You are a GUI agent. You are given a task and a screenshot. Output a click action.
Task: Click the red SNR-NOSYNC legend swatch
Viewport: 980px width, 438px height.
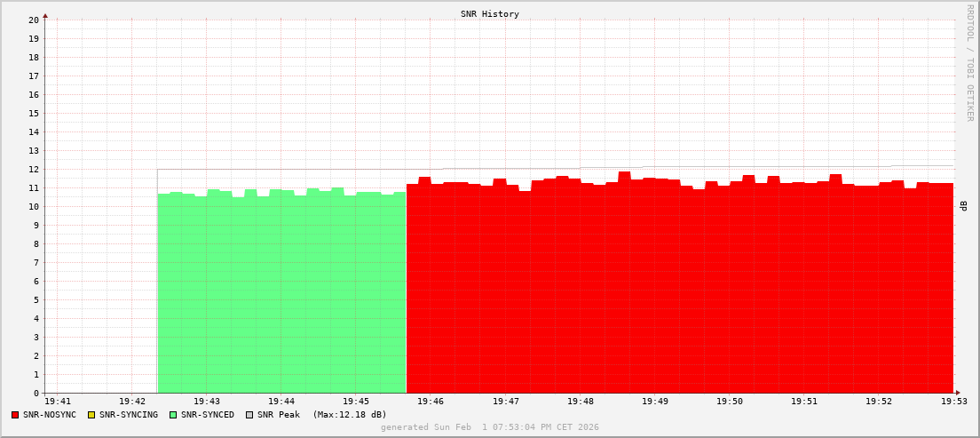coord(15,415)
